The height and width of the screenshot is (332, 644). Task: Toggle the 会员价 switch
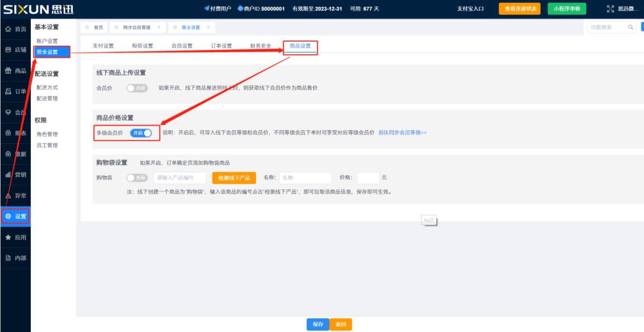[x=137, y=88]
